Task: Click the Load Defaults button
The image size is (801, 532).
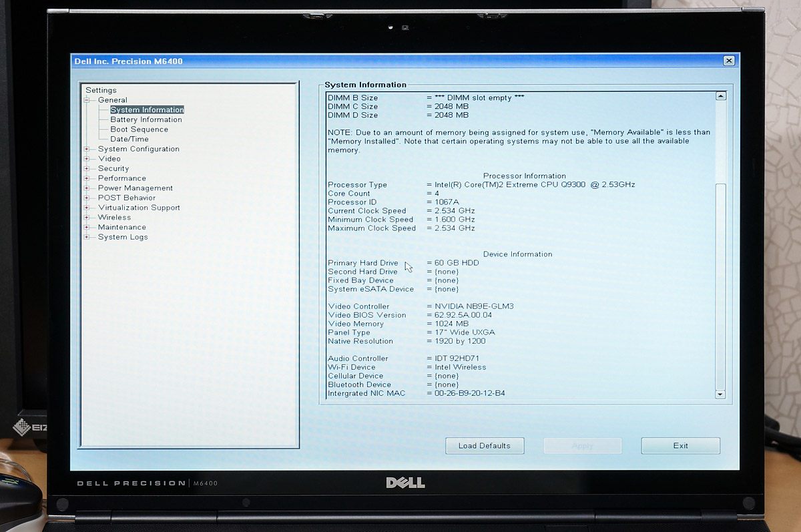Action: click(x=485, y=446)
